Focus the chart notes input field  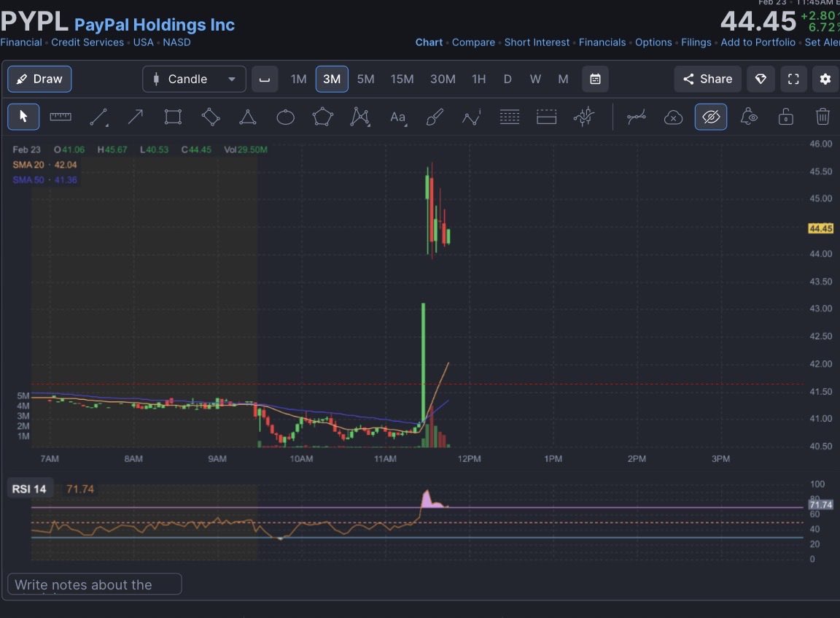(x=95, y=584)
